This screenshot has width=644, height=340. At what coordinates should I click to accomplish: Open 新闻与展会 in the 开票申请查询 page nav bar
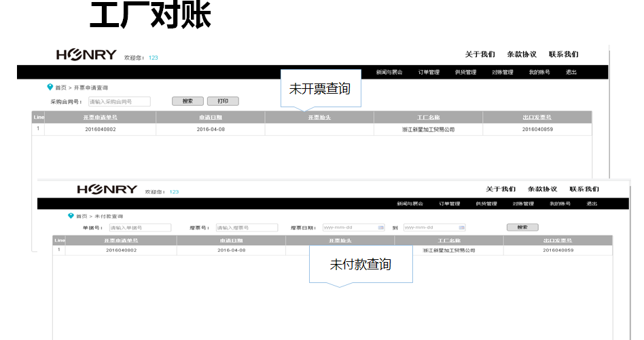(389, 72)
